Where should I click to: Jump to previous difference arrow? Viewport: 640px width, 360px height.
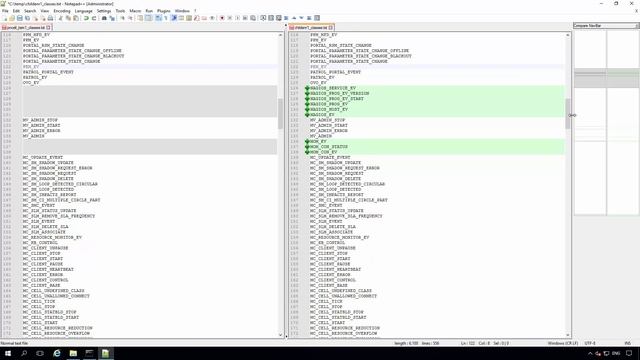coord(294,18)
